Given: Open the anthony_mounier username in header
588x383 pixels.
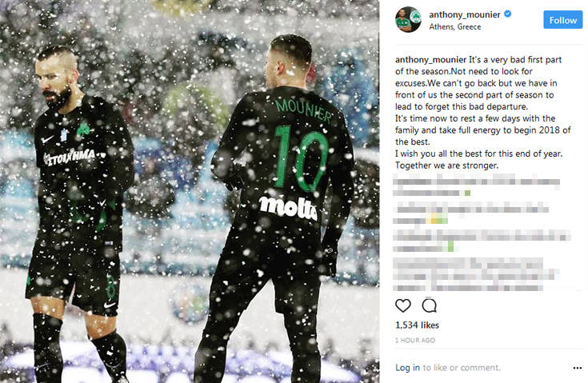Looking at the screenshot, I should (x=465, y=14).
